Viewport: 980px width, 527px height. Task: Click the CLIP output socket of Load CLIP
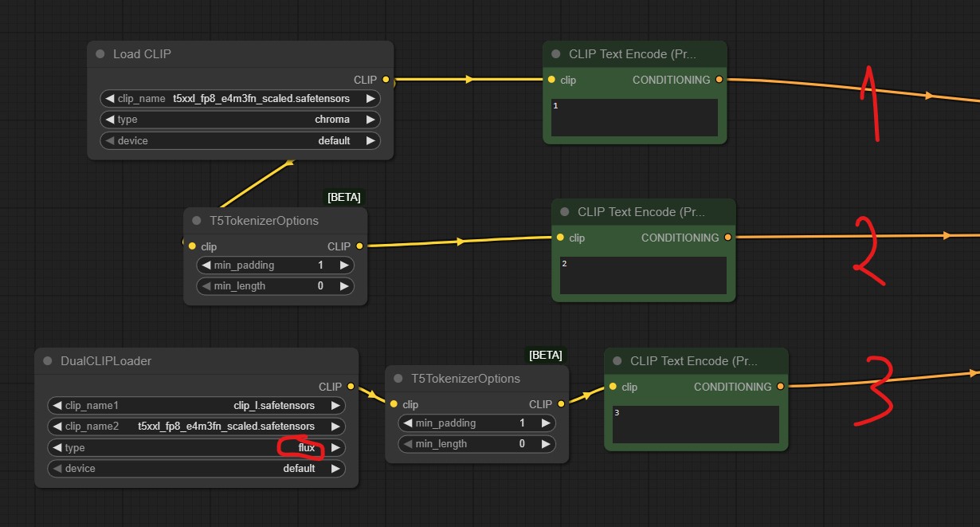(x=386, y=80)
